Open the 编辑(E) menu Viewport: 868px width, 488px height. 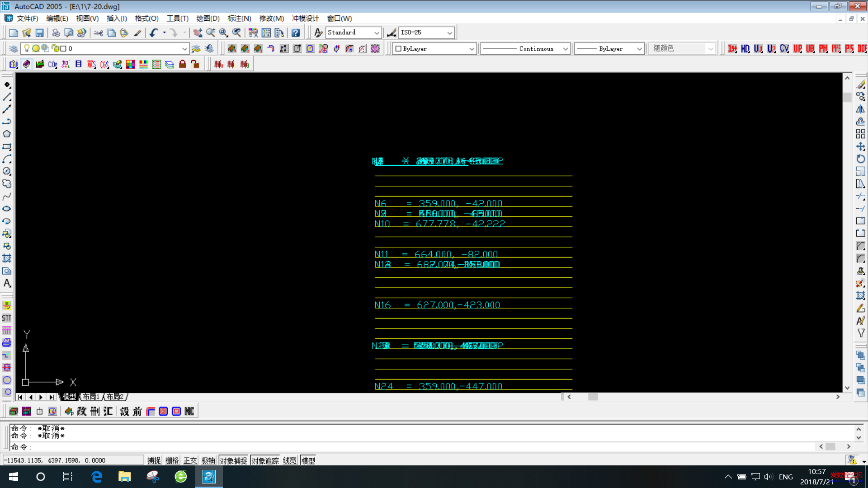pos(57,19)
